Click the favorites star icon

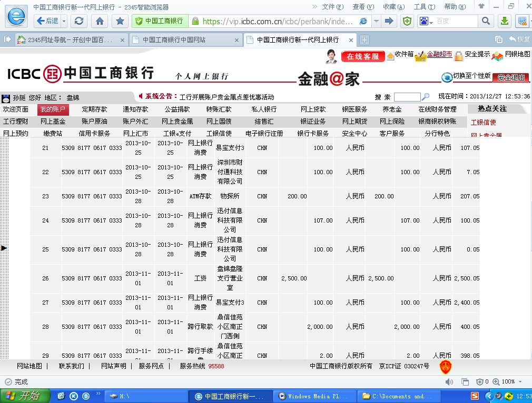(x=120, y=21)
